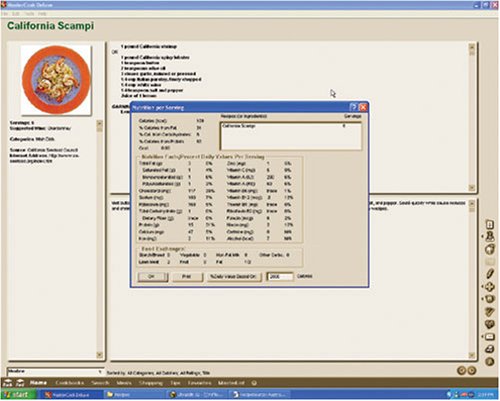Click the California Scampi recipe title

(50, 26)
